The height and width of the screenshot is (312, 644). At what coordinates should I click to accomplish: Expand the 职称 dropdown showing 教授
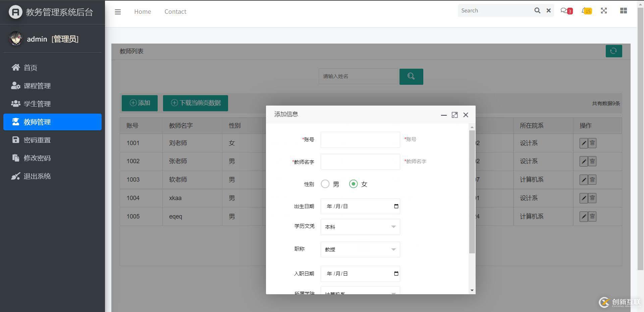[360, 249]
